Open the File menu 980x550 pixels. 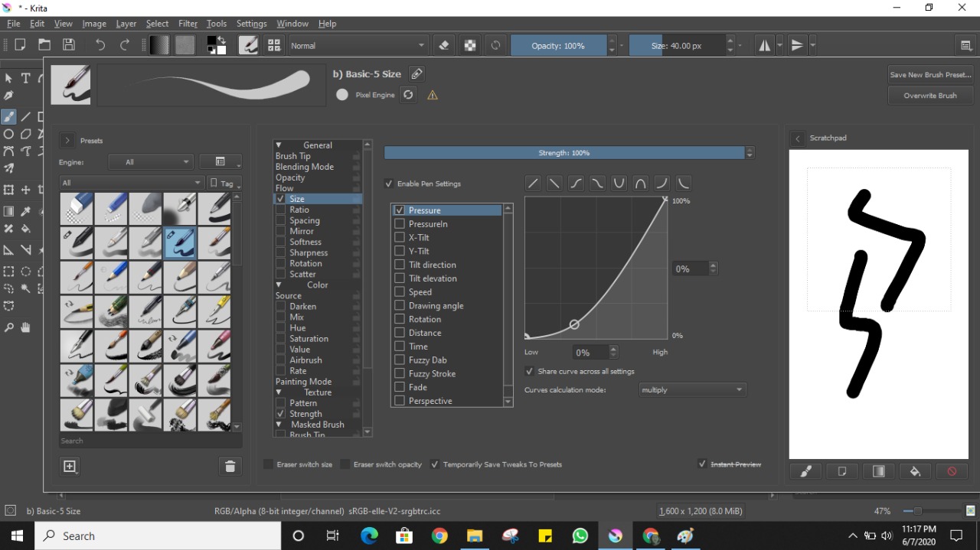tap(13, 24)
